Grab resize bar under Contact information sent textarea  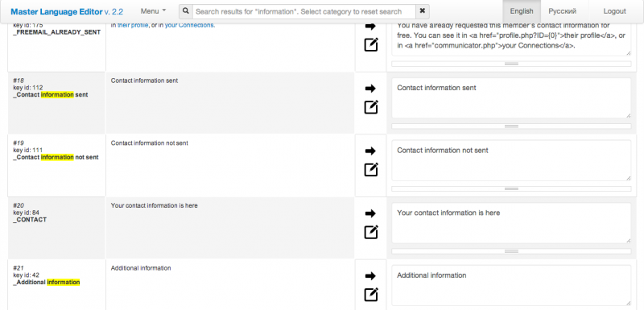tap(511, 126)
